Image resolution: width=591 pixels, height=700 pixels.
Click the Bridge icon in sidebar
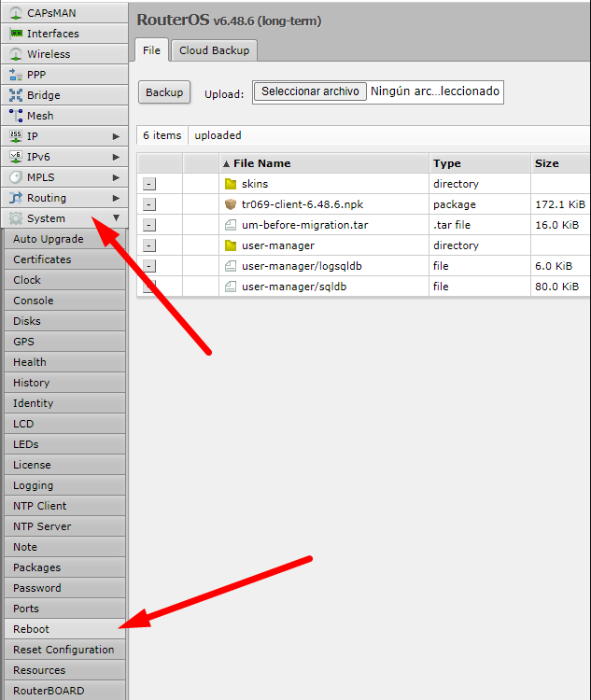(16, 95)
